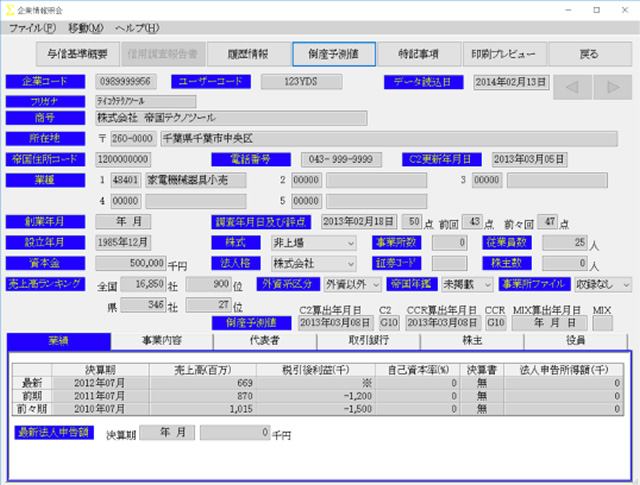The width and height of the screenshot is (640, 485).
Task: Click the 戻る button
Action: coord(589,54)
